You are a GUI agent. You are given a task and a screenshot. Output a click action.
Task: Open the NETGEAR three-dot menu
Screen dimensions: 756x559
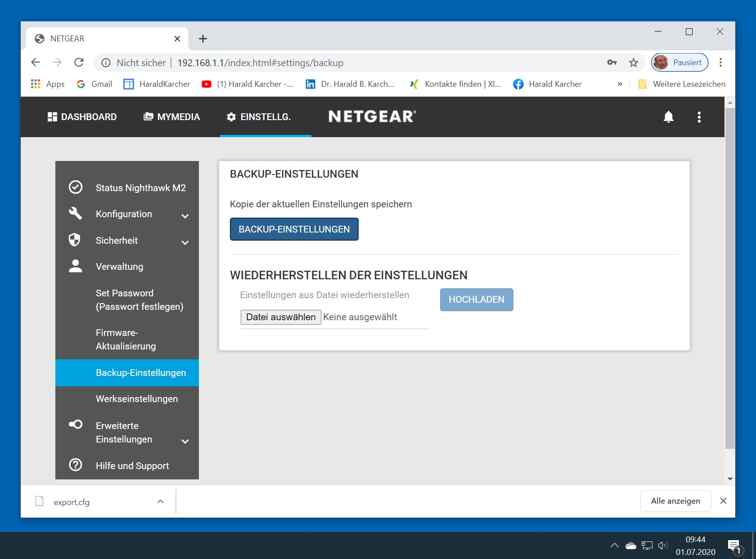[x=699, y=117]
